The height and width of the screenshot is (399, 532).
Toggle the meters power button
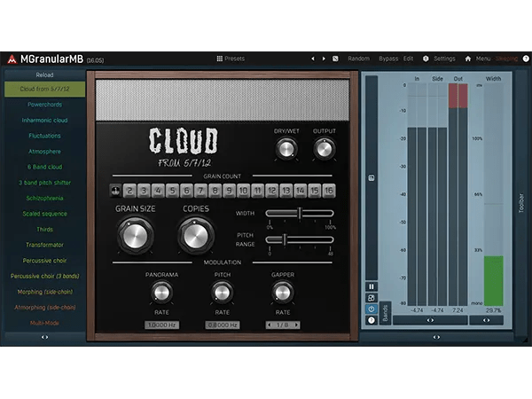pyautogui.click(x=372, y=309)
